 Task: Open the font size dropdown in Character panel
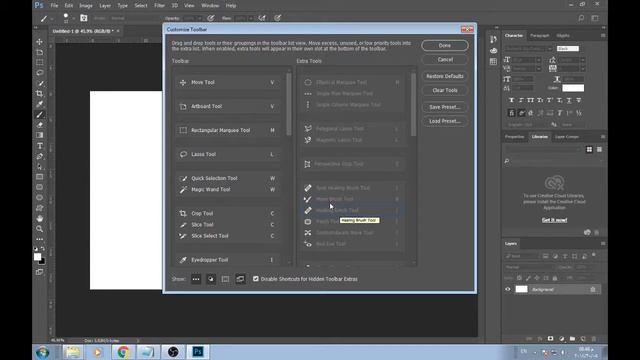539,60
